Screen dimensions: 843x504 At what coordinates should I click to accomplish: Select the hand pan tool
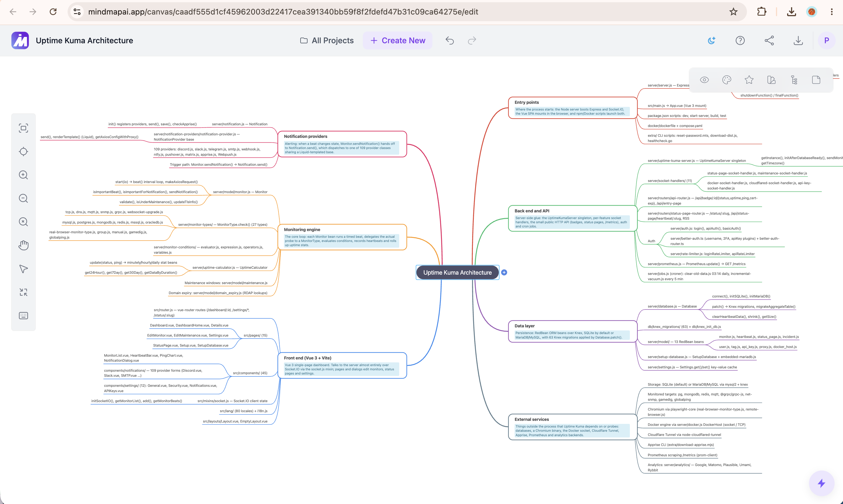(x=23, y=245)
